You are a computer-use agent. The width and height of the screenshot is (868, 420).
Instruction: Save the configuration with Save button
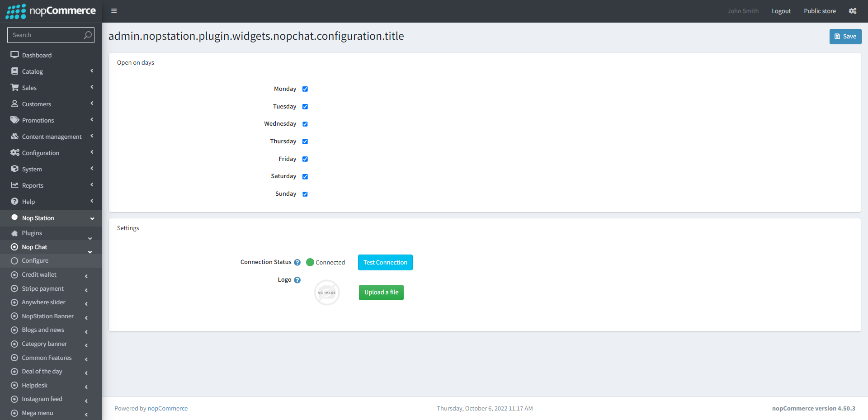(x=845, y=36)
